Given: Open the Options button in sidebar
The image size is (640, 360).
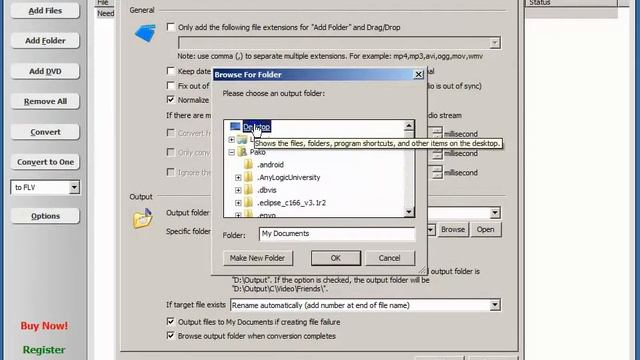Looking at the screenshot, I should click(45, 216).
